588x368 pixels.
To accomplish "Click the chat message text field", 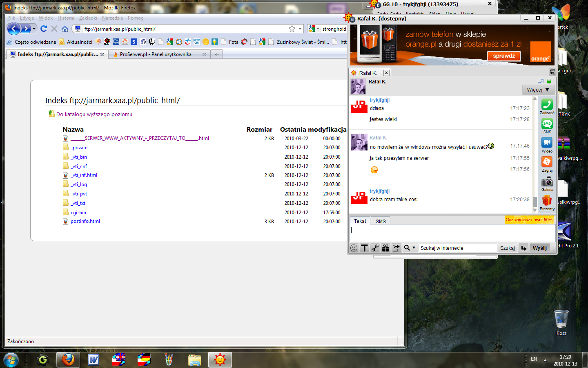I will pos(451,233).
